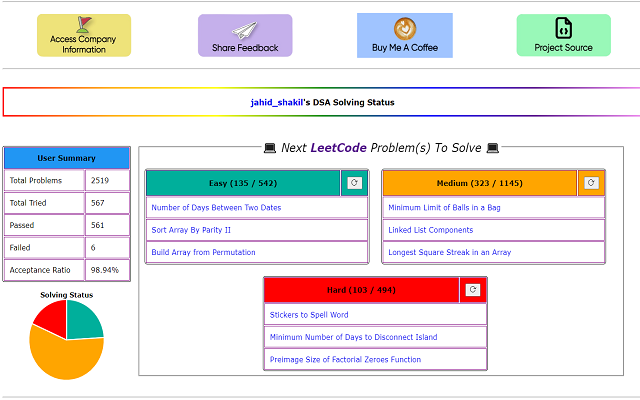Click the Next LeetCode Problem(s) To Solve heading
Image resolution: width=640 pixels, height=400 pixels.
coord(381,148)
